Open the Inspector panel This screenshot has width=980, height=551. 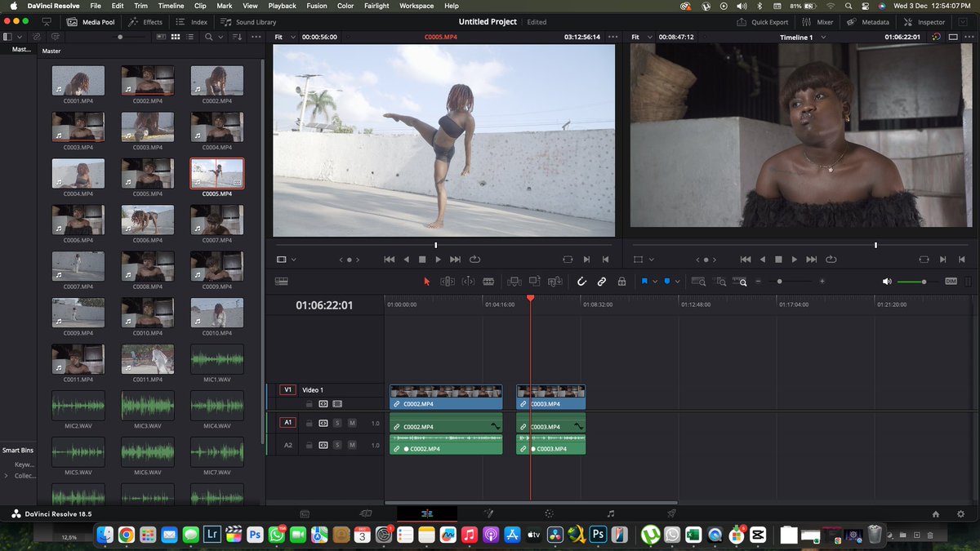pos(924,22)
